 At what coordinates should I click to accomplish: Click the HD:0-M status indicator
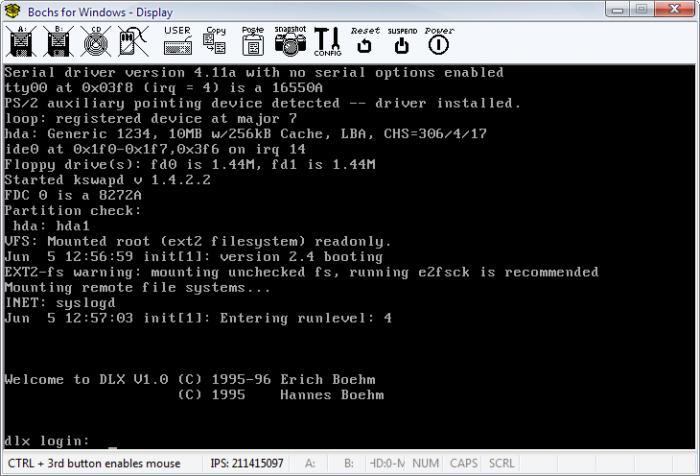(388, 463)
